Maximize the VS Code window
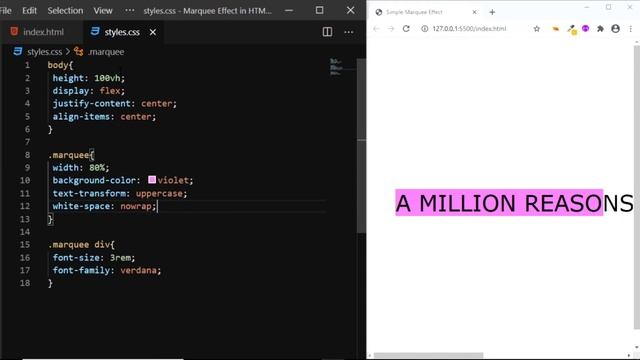This screenshot has width=640, height=360. [x=320, y=11]
